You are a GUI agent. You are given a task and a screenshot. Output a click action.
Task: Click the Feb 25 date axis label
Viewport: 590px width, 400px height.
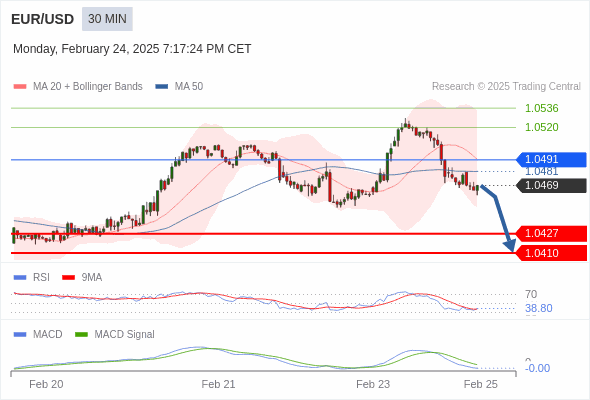(x=481, y=385)
